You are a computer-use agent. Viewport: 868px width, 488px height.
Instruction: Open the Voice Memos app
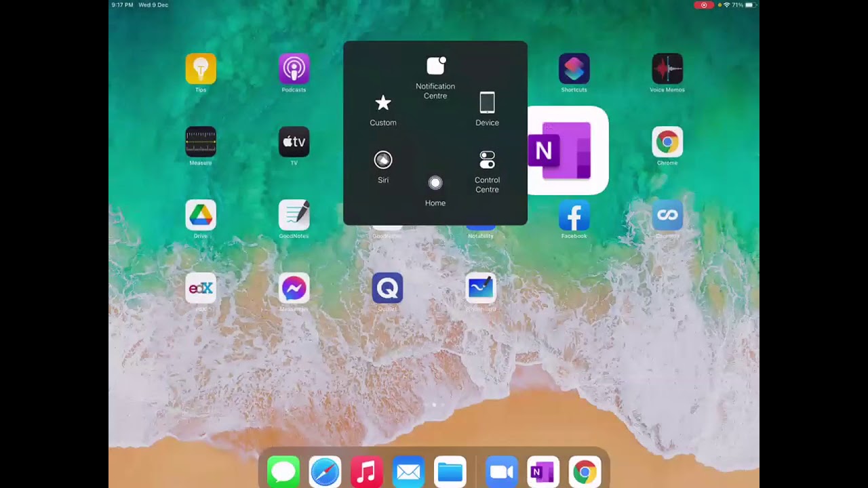tap(667, 69)
